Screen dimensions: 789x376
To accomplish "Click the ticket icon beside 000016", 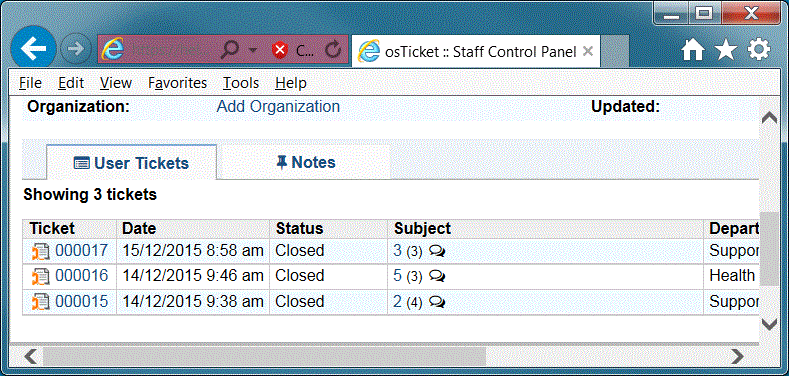I will pyautogui.click(x=40, y=276).
